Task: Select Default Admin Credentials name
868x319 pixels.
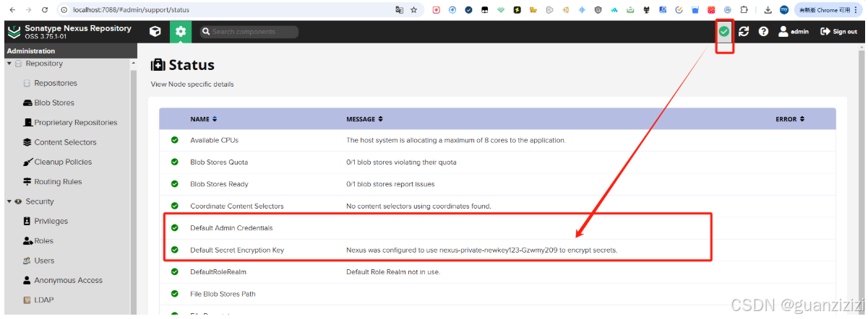Action: pos(231,227)
